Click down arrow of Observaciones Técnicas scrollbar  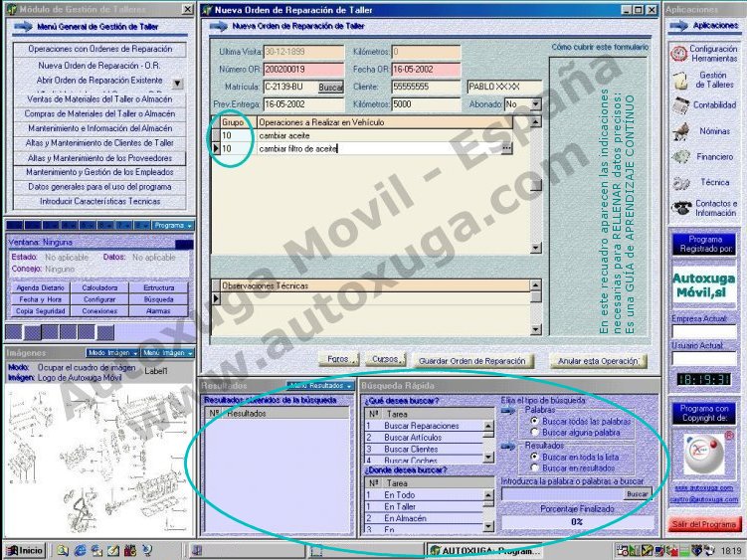(x=536, y=329)
